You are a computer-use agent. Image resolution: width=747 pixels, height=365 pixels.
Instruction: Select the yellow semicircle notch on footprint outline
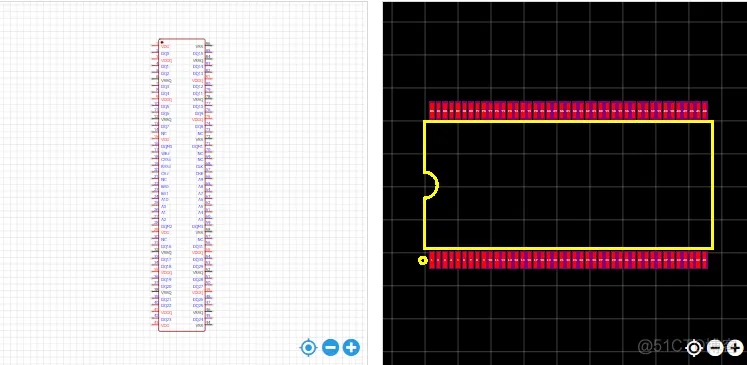[431, 185]
